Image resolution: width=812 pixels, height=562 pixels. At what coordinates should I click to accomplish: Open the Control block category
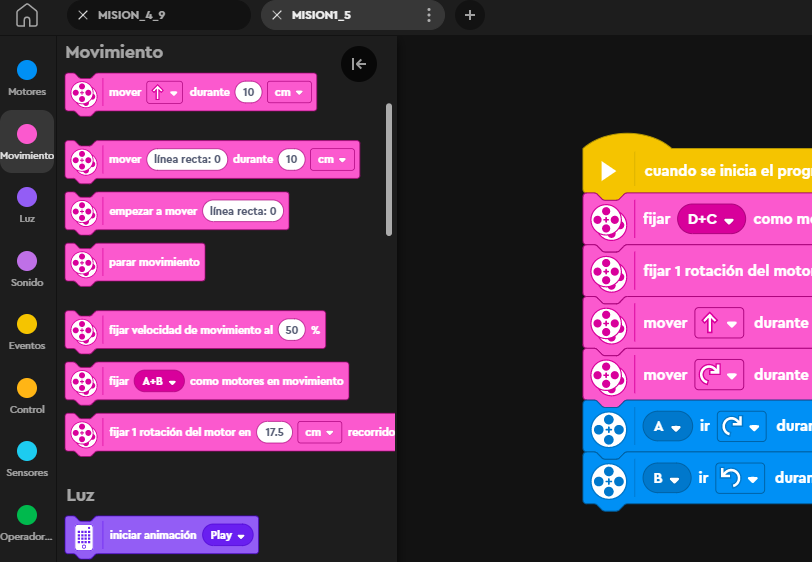(27, 395)
